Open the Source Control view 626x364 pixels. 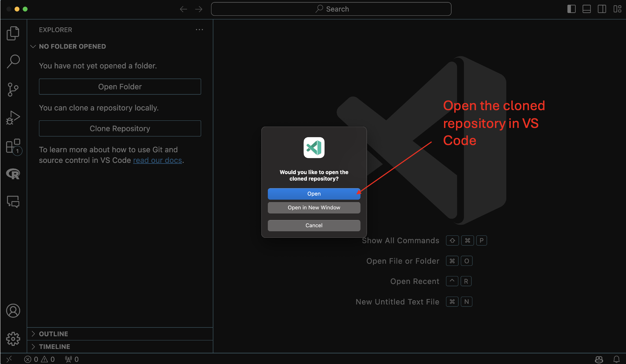(x=13, y=89)
